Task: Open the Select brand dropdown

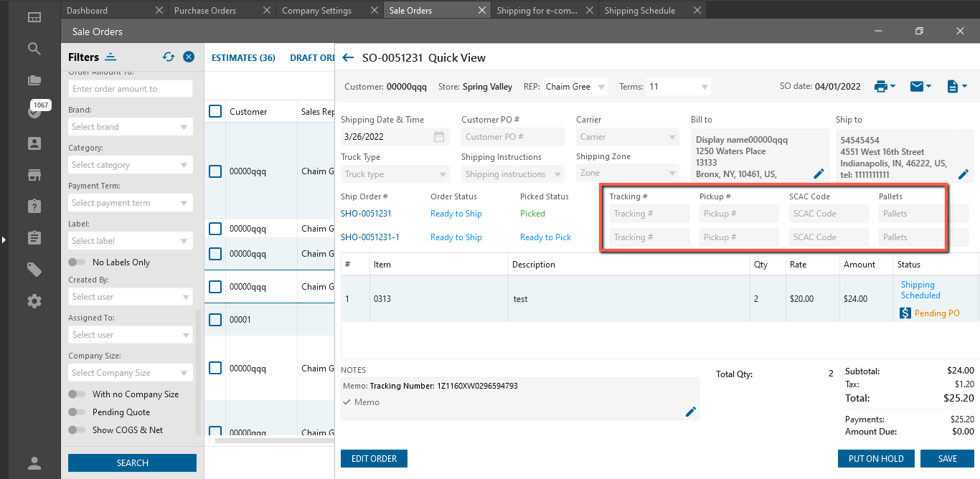Action: pos(131,127)
